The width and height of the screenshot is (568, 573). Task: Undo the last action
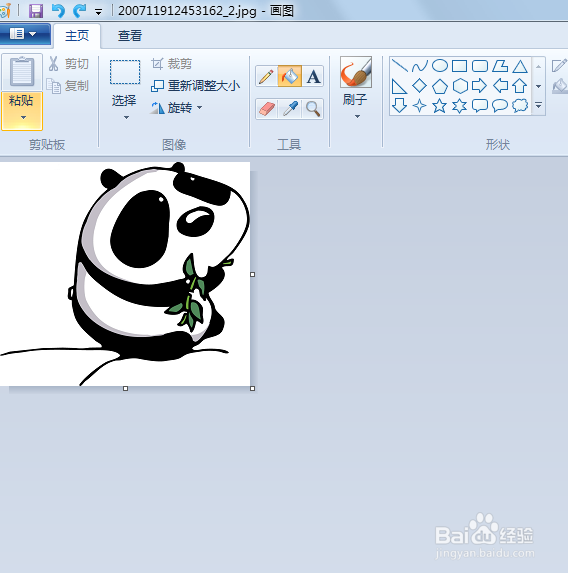pos(58,11)
